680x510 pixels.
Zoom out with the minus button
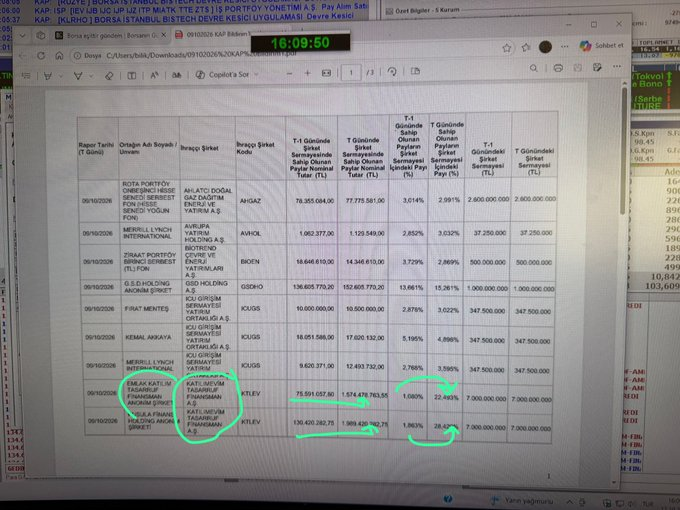click(289, 74)
